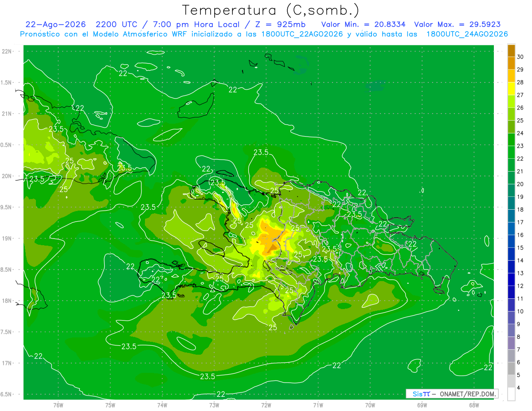Click the legend value "23"
The height and width of the screenshot is (411, 532).
pos(520,146)
